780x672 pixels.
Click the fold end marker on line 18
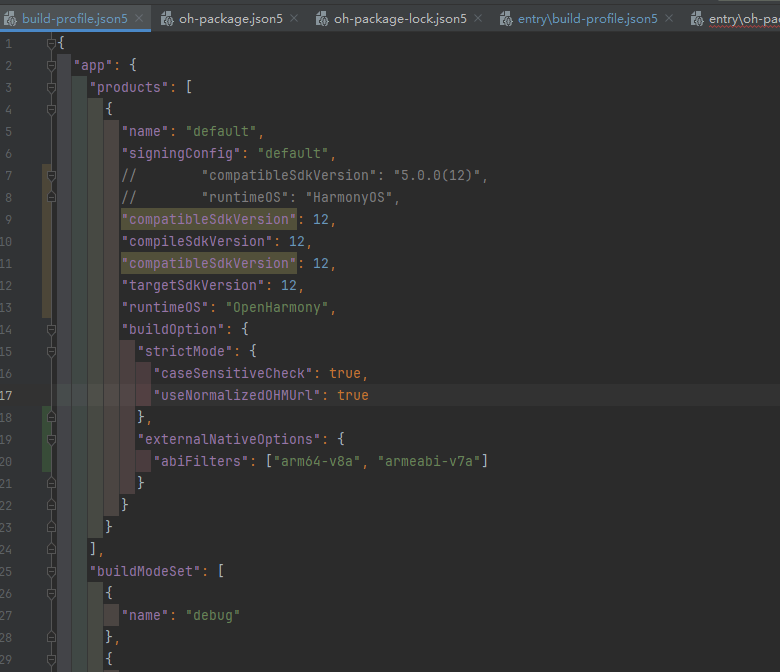tap(51, 417)
